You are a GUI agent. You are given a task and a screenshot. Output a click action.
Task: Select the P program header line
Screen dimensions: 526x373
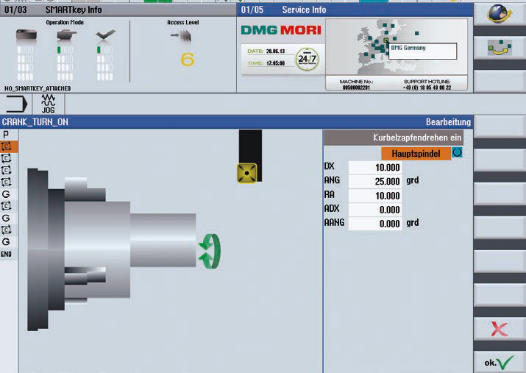6,134
